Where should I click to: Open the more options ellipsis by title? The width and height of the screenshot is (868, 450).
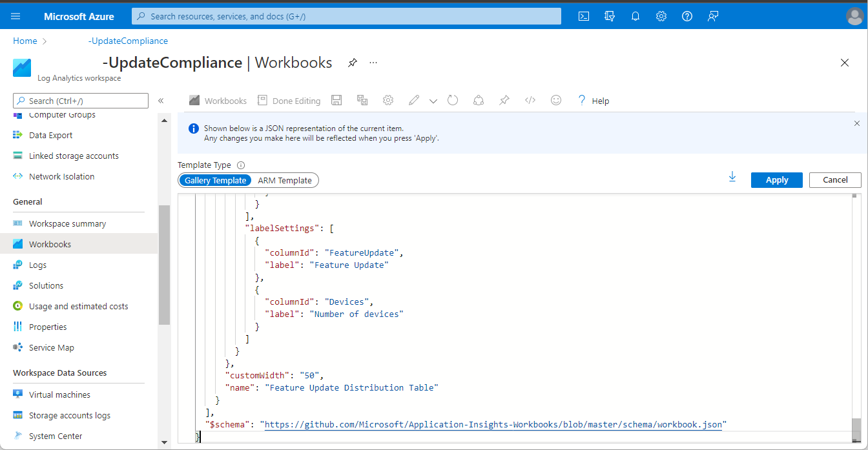(x=373, y=63)
